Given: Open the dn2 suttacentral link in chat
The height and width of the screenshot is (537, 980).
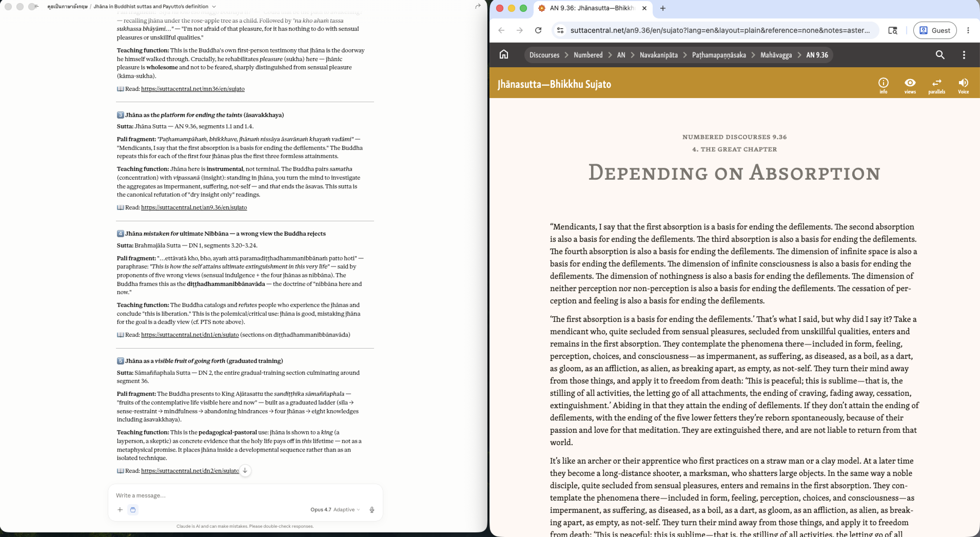Looking at the screenshot, I should click(190, 471).
